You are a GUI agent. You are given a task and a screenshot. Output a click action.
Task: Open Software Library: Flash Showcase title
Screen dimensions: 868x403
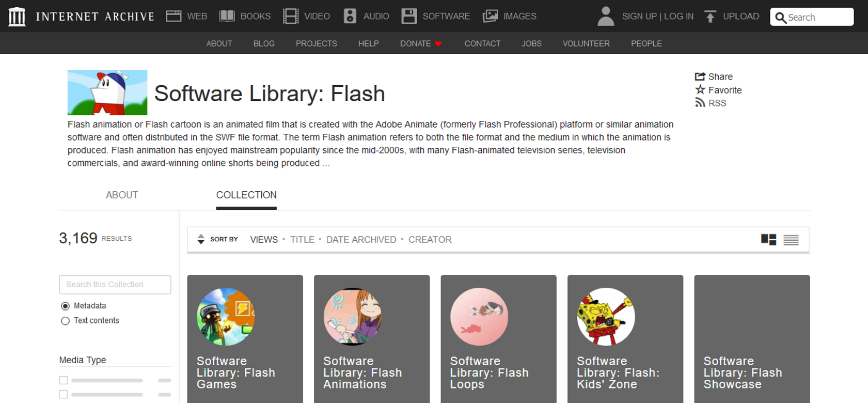[743, 373]
